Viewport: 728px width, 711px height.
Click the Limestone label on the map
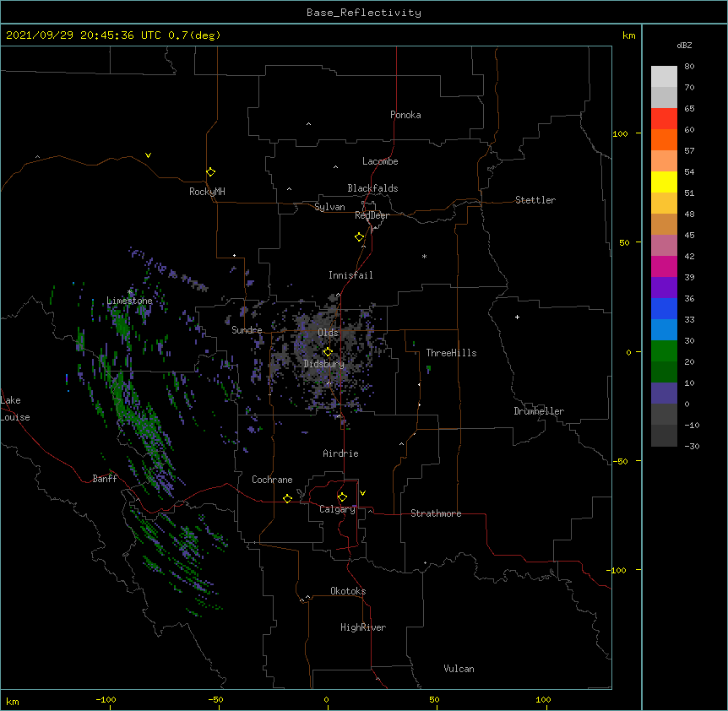coord(129,301)
